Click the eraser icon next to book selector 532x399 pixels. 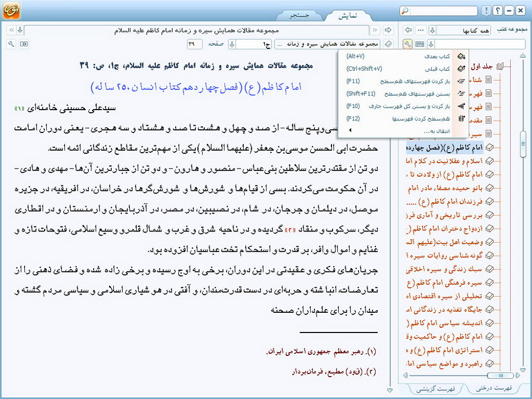388,44
